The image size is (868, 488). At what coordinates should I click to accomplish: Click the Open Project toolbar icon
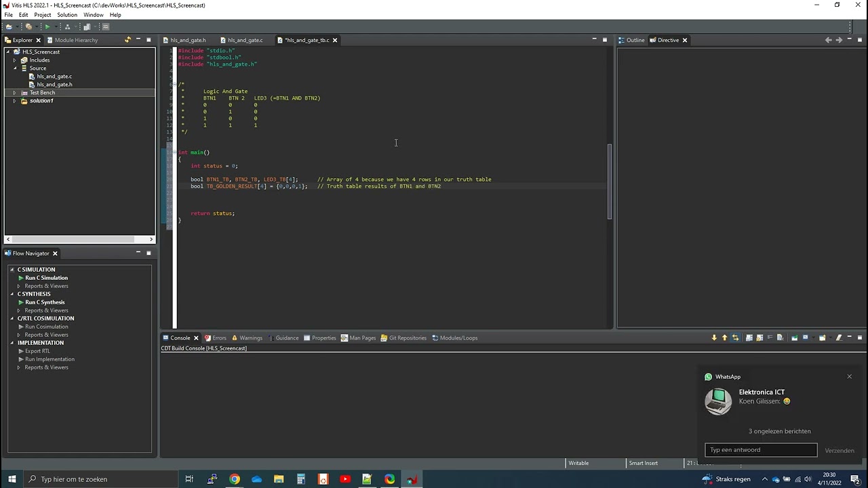pos(9,26)
